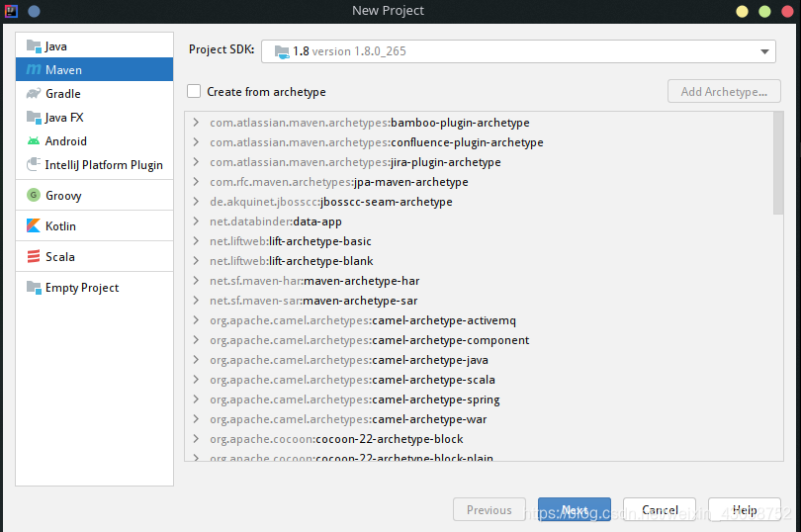Open Help for New Project dialog
Viewport: 801px width, 532px height.
(745, 509)
